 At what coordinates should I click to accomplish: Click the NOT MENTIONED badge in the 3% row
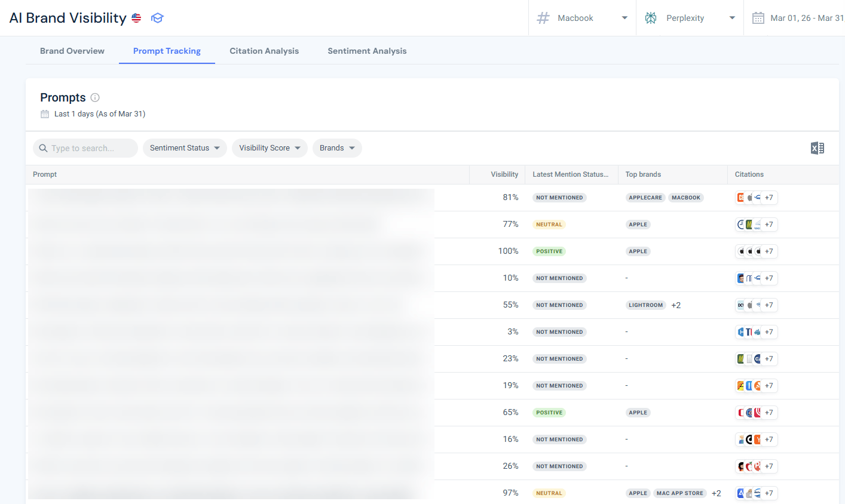pyautogui.click(x=559, y=332)
